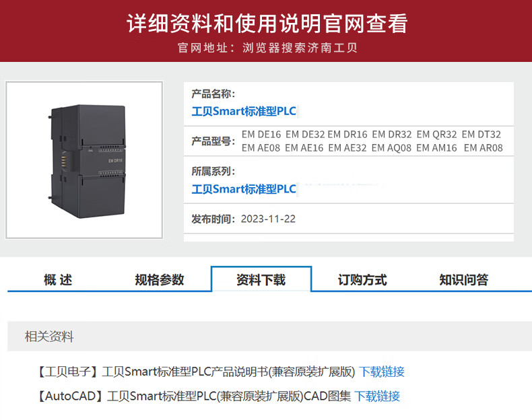Open the 工贝Smart标准型PLC product name link
This screenshot has width=532, height=420.
point(244,111)
